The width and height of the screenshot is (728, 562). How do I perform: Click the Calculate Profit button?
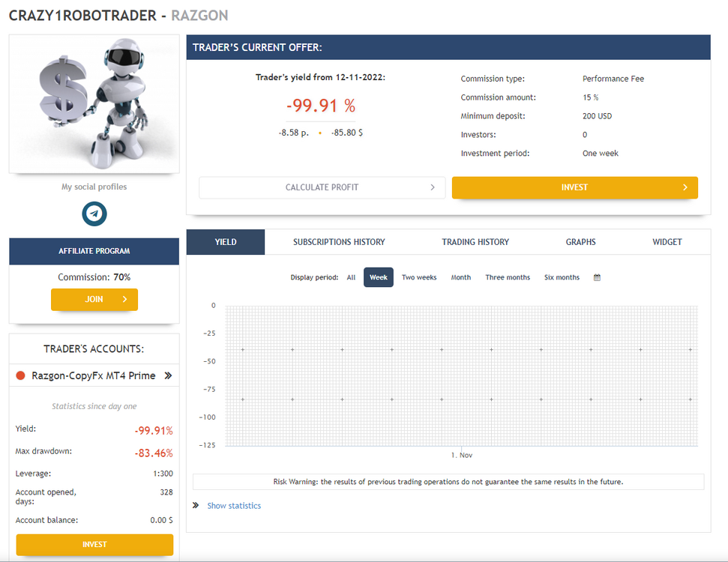pos(322,187)
